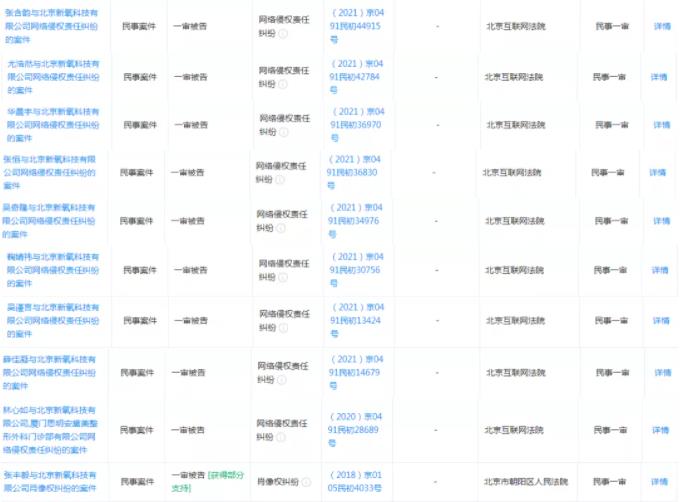Select the 肖像权纠纷 cause text
681x502 pixels.
pos(278,482)
